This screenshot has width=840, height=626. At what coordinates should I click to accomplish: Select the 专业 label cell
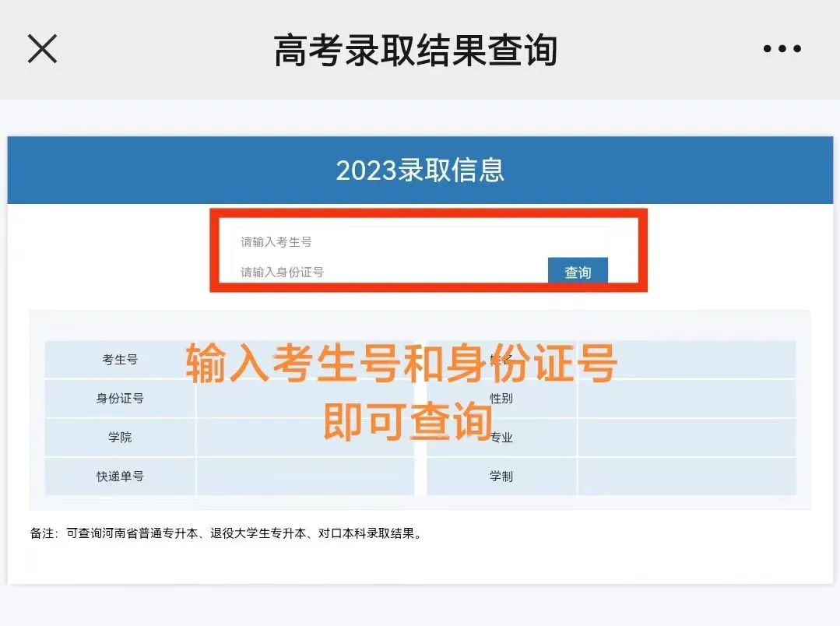[501, 438]
